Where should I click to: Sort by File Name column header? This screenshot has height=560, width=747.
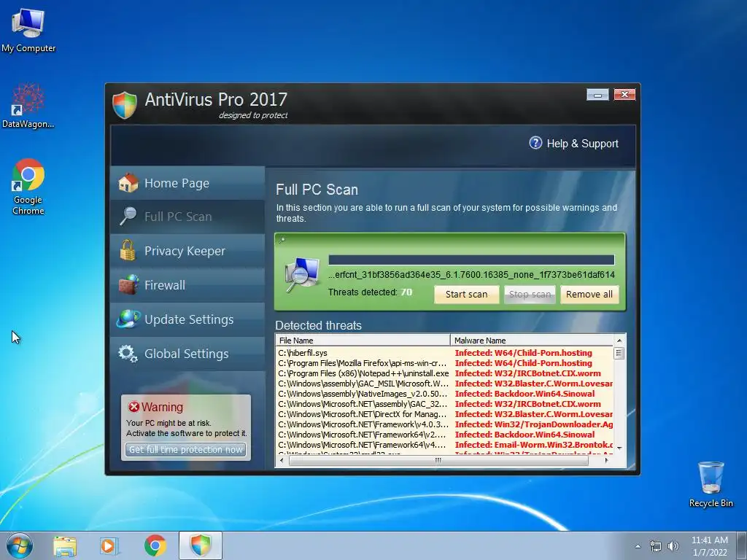tap(363, 341)
